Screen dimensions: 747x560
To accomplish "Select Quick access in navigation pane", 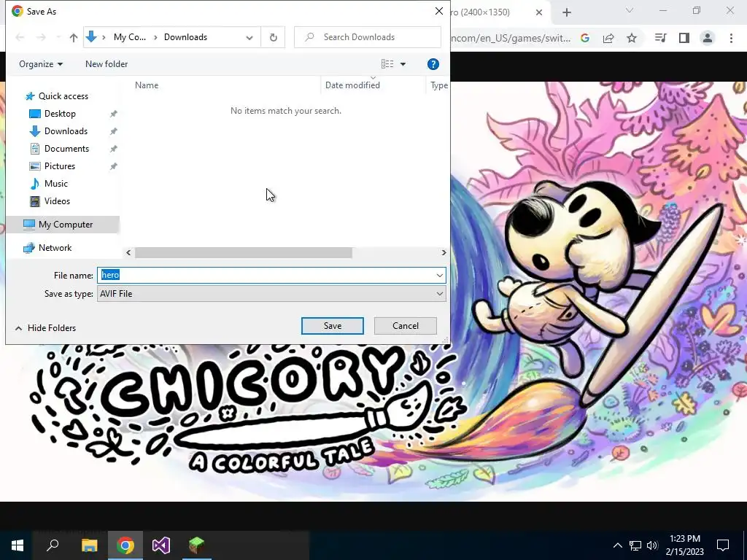I will [63, 96].
